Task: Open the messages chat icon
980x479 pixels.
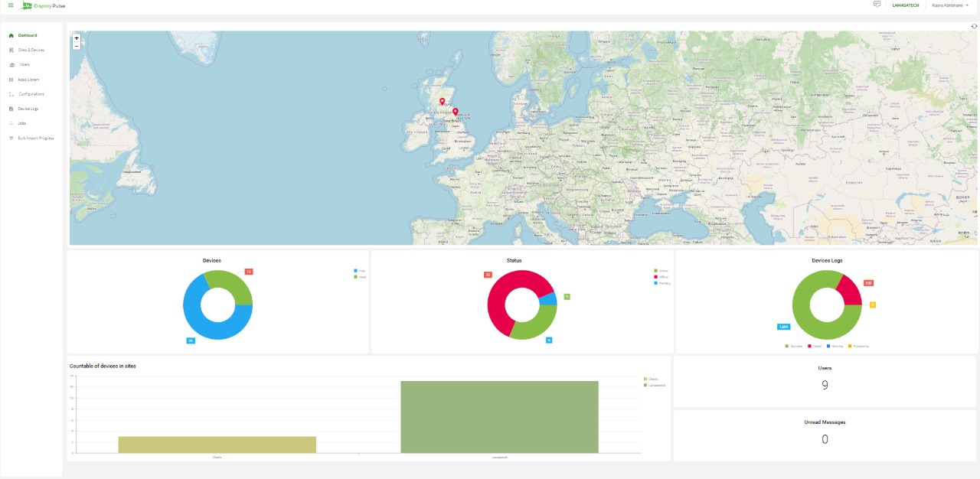Action: [x=877, y=5]
